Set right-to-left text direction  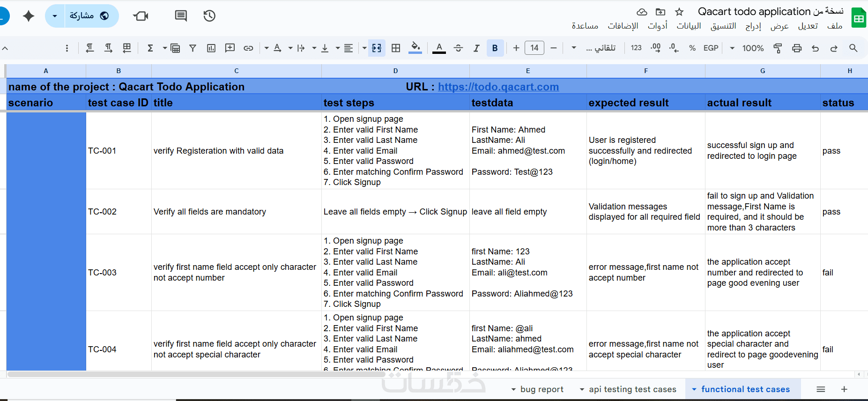(90, 48)
